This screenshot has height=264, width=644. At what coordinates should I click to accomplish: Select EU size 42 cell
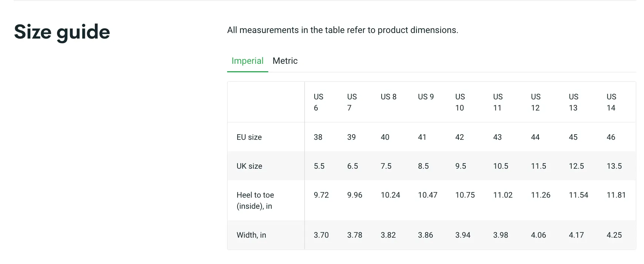point(459,137)
